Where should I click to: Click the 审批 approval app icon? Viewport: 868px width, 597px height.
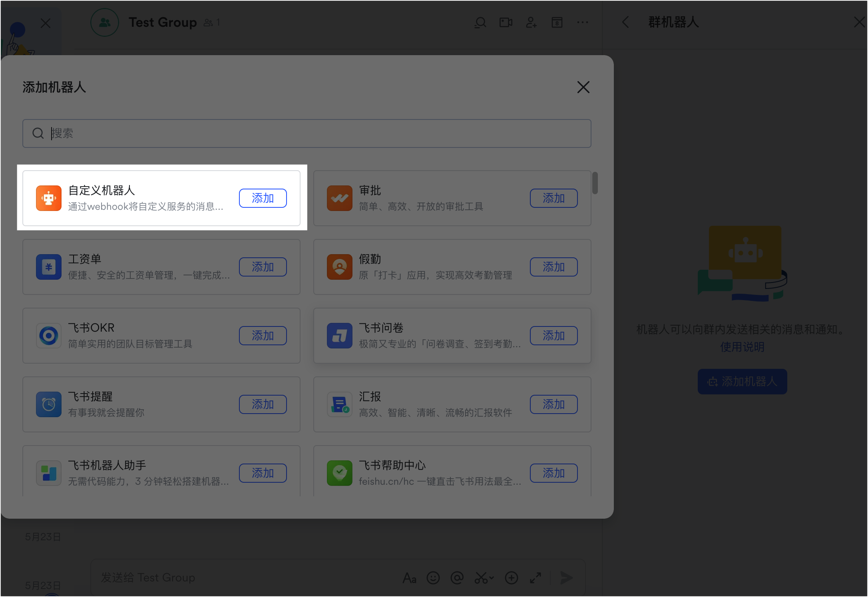(x=339, y=198)
